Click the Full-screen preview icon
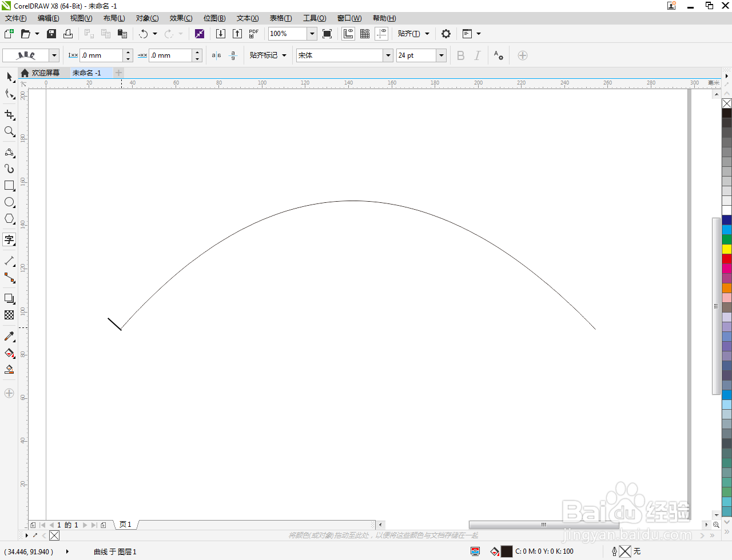The height and width of the screenshot is (560, 732). (327, 34)
